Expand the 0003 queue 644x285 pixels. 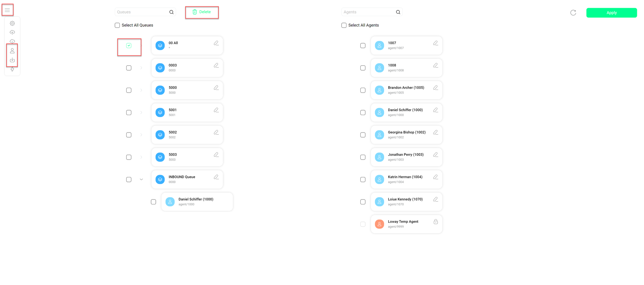pyautogui.click(x=141, y=68)
